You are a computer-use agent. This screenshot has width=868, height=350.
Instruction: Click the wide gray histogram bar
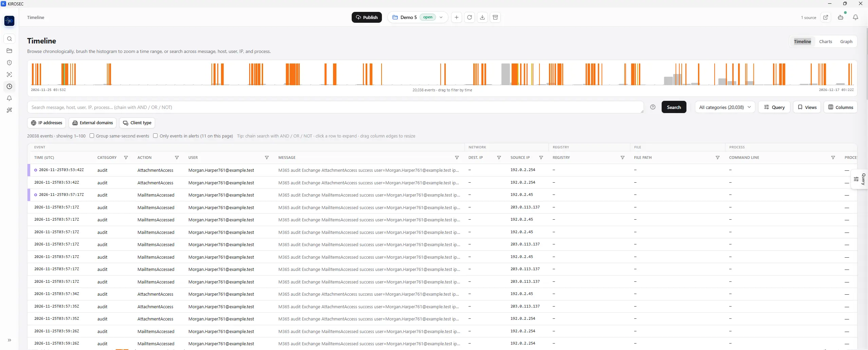pyautogui.click(x=505, y=74)
